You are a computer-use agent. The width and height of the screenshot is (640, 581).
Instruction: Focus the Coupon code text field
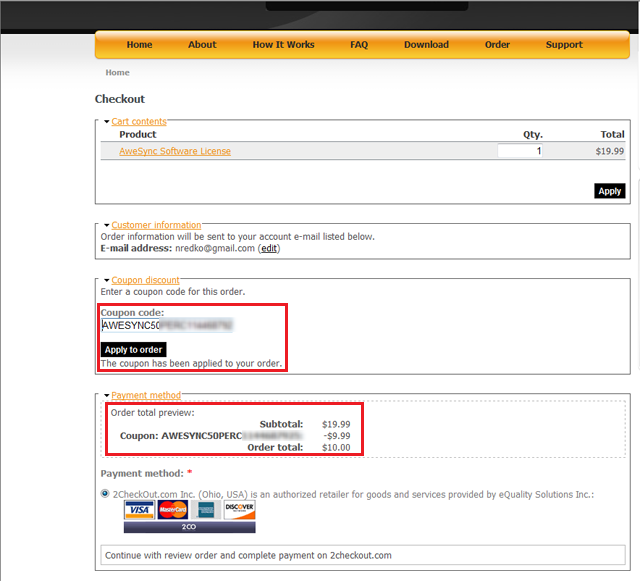(167, 325)
